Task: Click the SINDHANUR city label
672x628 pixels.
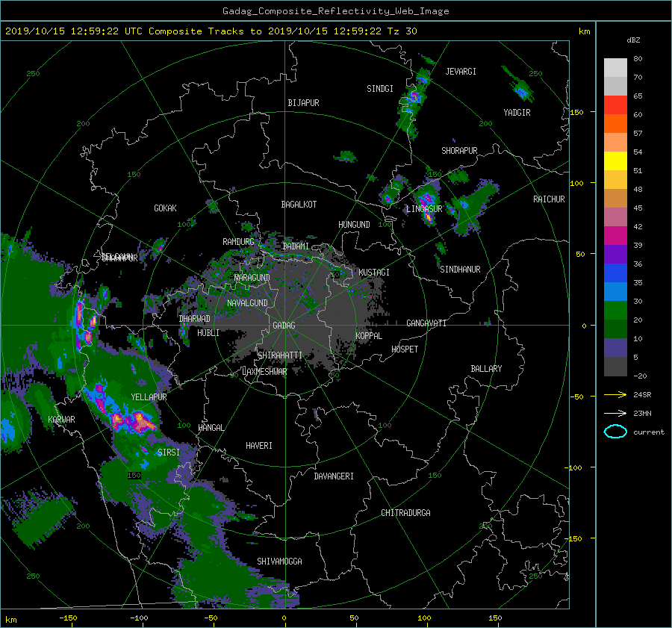Action: [460, 270]
